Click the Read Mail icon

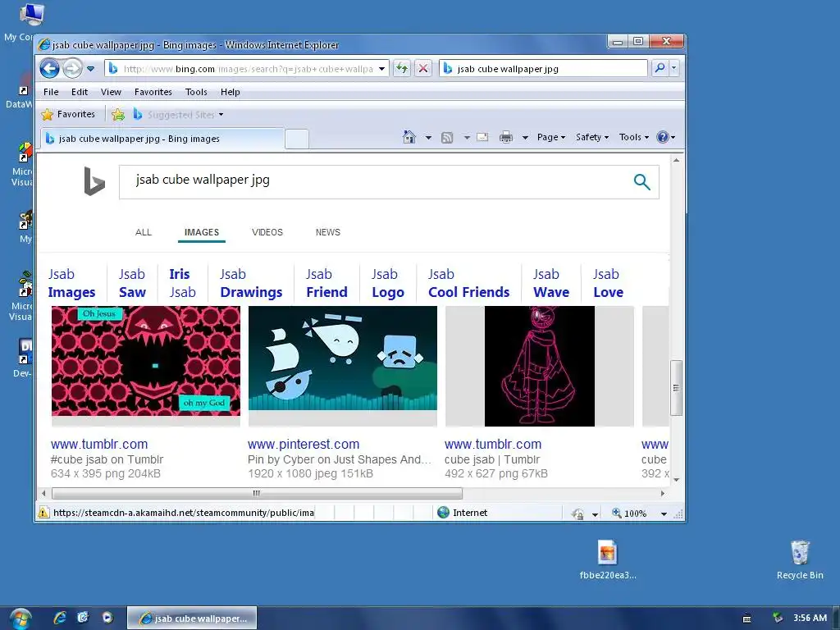pyautogui.click(x=482, y=137)
